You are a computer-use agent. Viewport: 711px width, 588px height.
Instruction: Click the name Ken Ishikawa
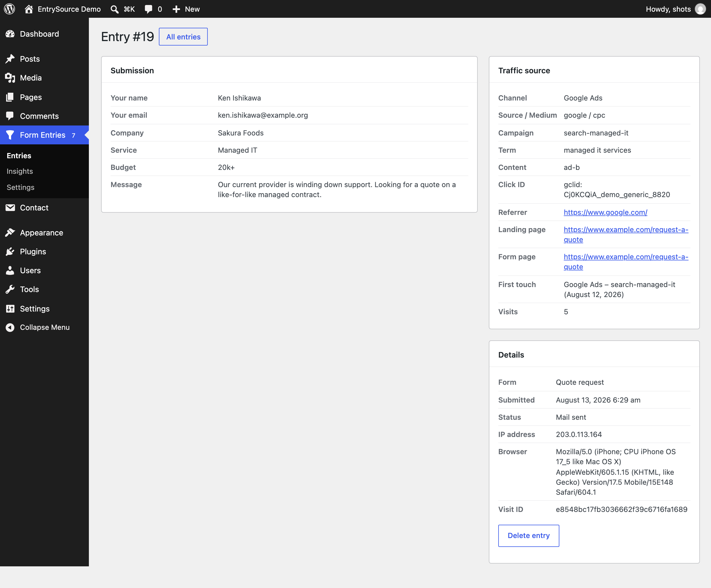coord(239,98)
